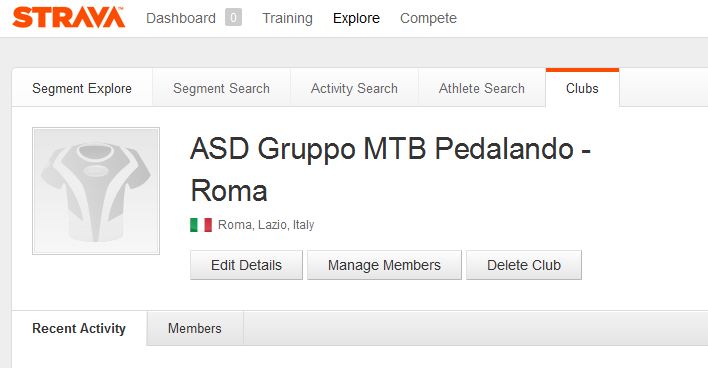Click the ASD Gruppo MTB Pedalando club title

[391, 169]
